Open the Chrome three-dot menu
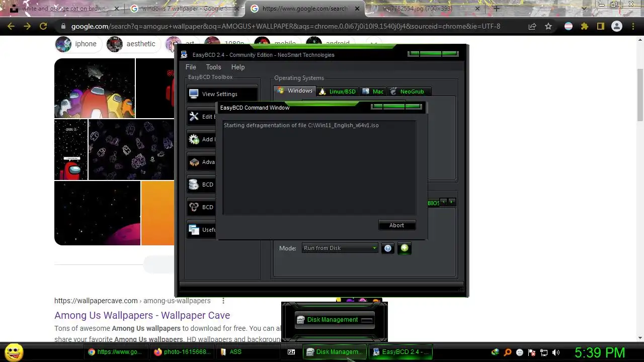644x362 pixels. [x=633, y=26]
